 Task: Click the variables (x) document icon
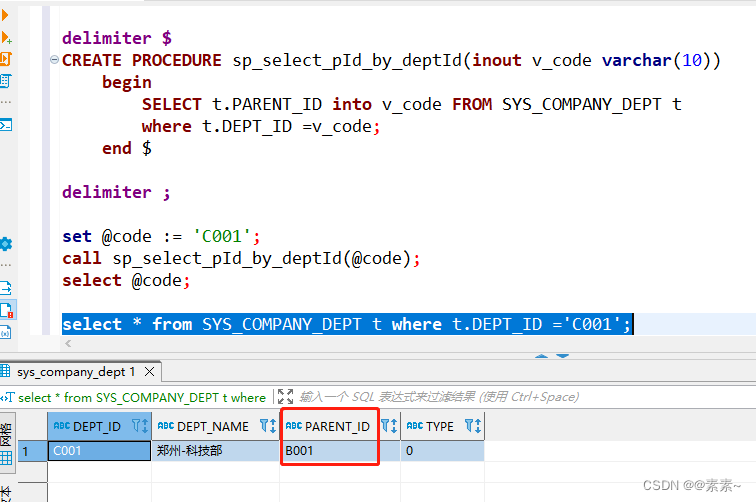click(x=5, y=332)
